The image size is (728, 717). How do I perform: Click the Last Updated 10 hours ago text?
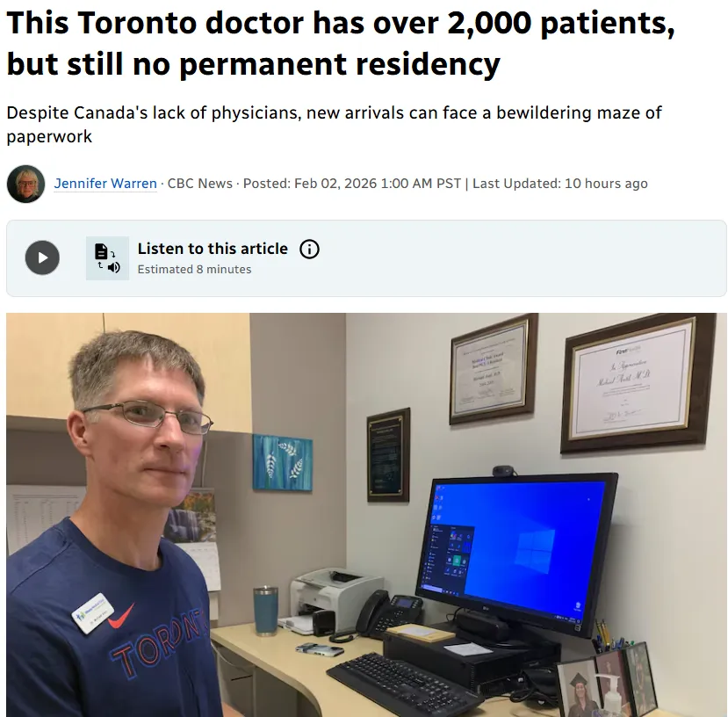560,184
